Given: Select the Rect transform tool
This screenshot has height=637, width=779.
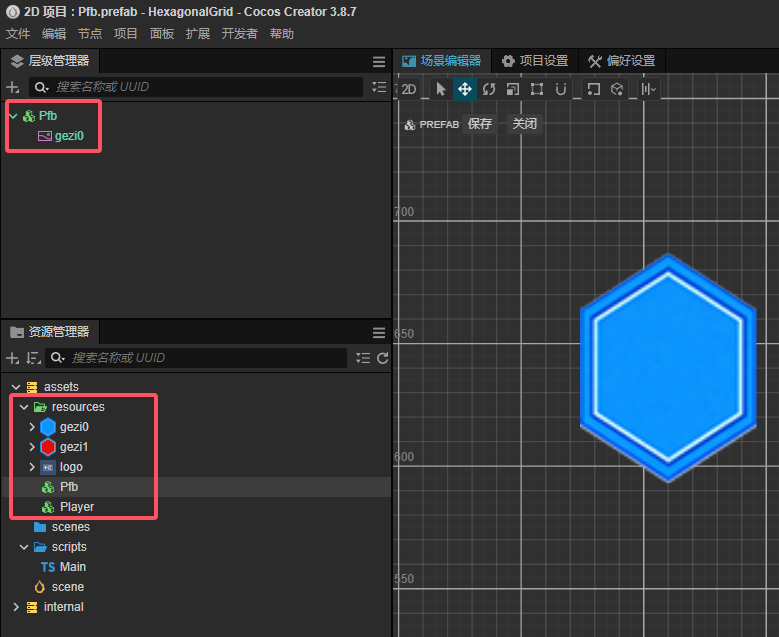Looking at the screenshot, I should pyautogui.click(x=537, y=89).
